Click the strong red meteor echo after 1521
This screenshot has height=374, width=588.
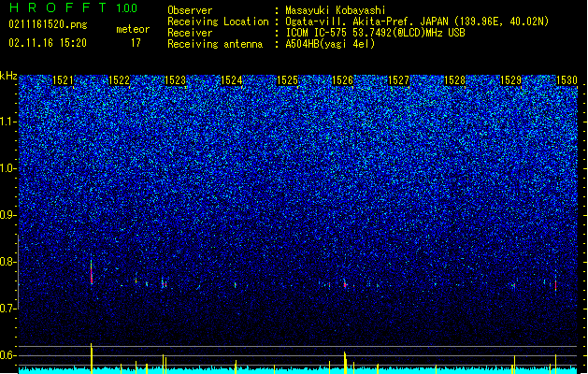tap(91, 274)
